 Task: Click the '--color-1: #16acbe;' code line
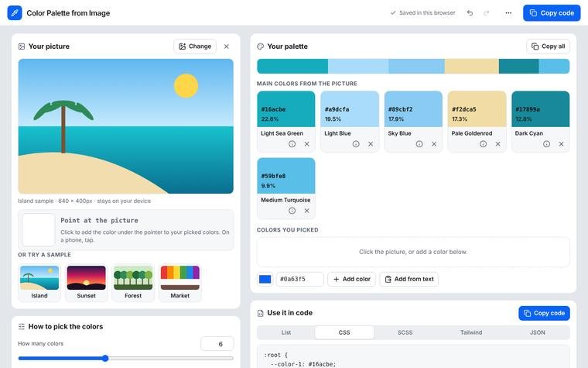[303, 364]
